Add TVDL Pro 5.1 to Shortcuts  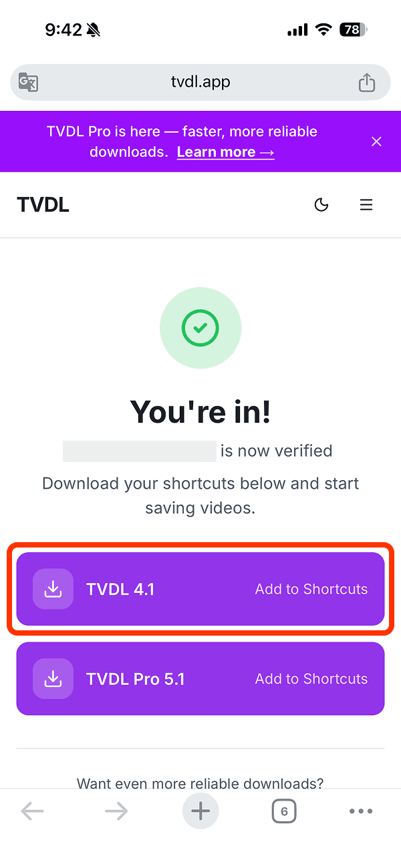coord(311,678)
